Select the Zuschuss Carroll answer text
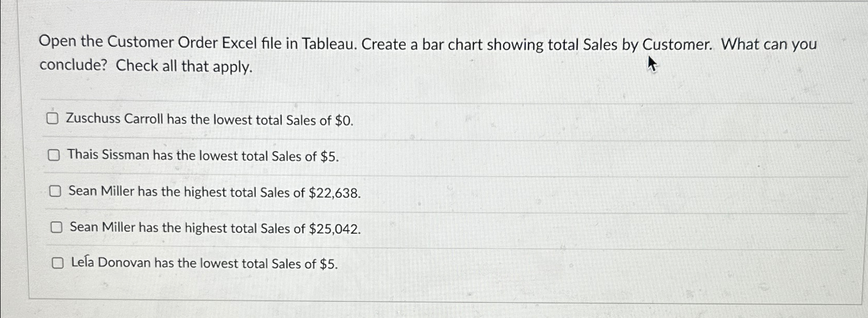The height and width of the screenshot is (318, 868). tap(209, 121)
